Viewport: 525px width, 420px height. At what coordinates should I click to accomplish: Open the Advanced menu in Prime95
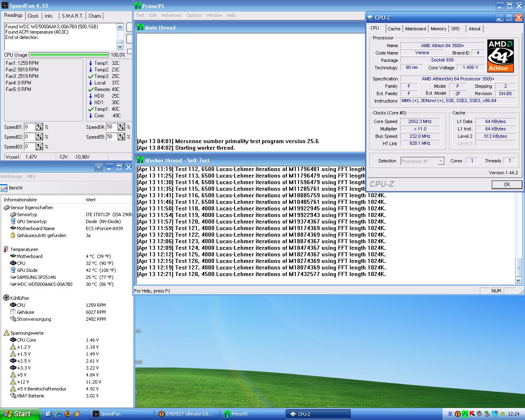coord(171,15)
